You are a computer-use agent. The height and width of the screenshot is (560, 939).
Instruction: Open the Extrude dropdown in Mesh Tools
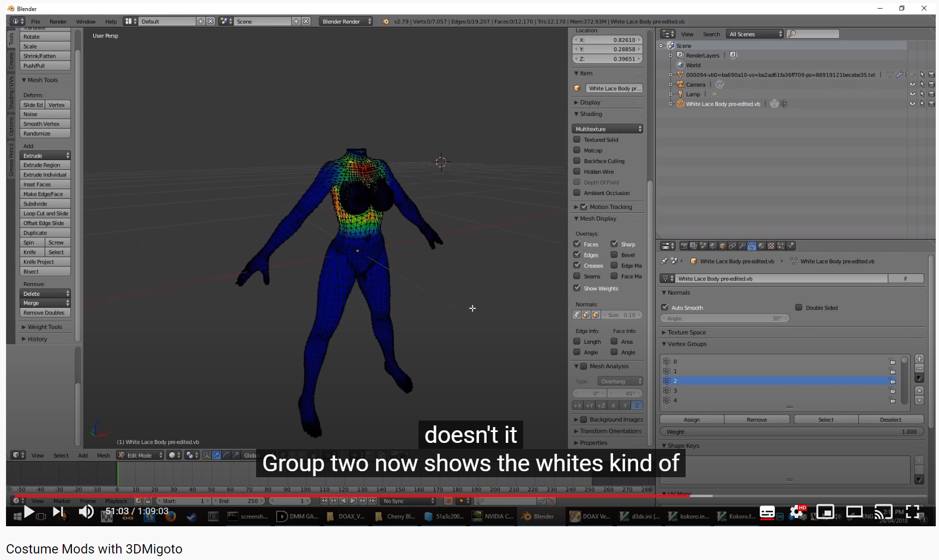click(x=45, y=155)
